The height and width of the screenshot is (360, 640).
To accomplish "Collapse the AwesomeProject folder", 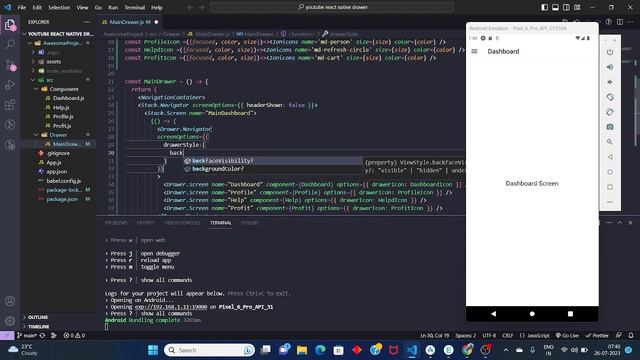I will 58,43.
